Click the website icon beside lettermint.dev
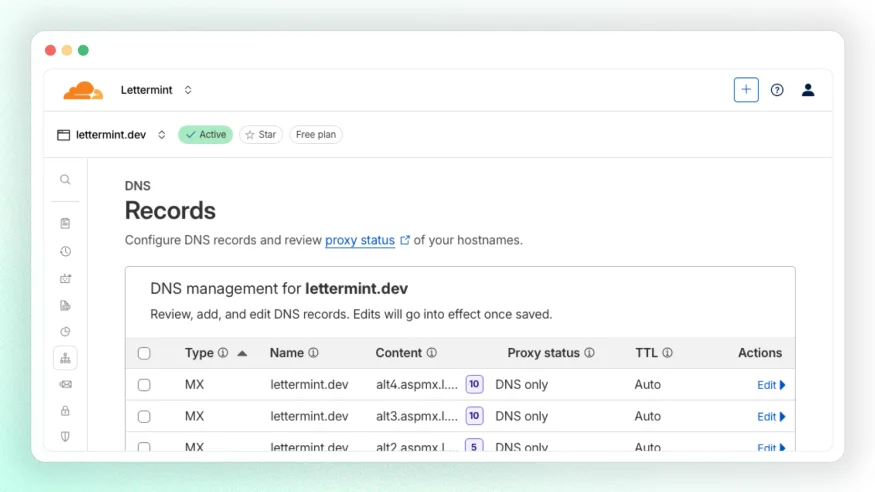 click(x=64, y=135)
